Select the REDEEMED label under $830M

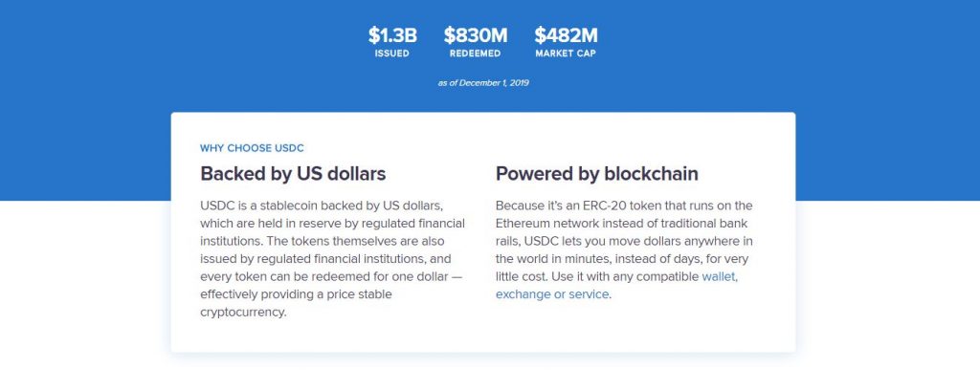coord(475,54)
